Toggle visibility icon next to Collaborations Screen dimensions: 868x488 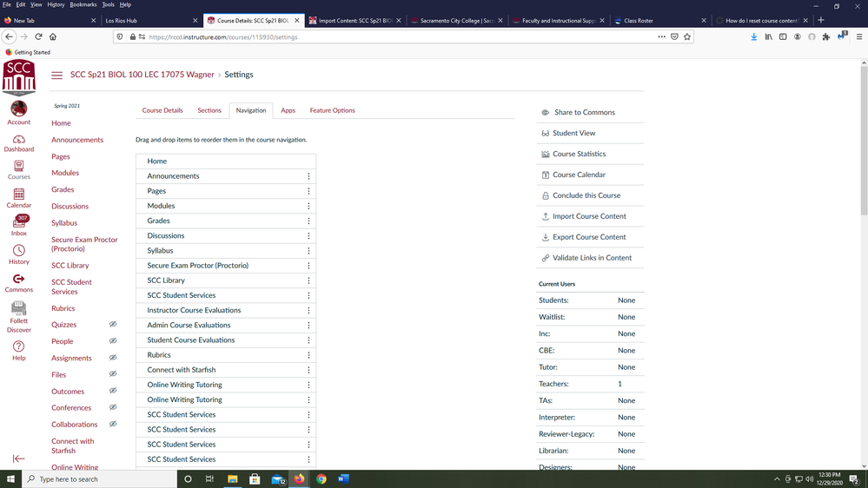(113, 424)
